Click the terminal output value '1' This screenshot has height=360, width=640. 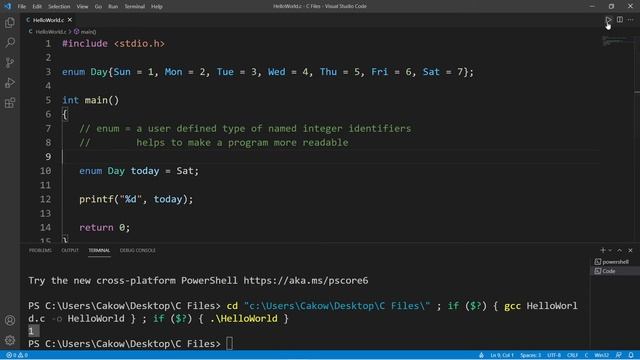(31, 331)
